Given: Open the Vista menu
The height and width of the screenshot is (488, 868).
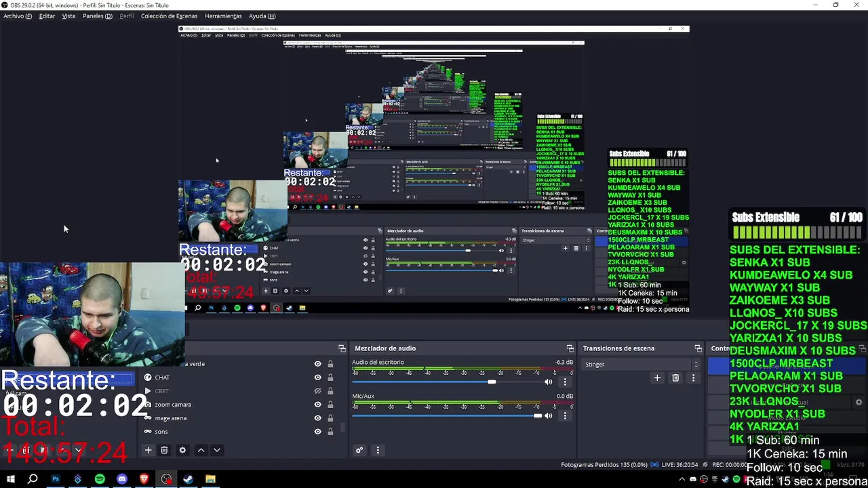Looking at the screenshot, I should tap(68, 16).
